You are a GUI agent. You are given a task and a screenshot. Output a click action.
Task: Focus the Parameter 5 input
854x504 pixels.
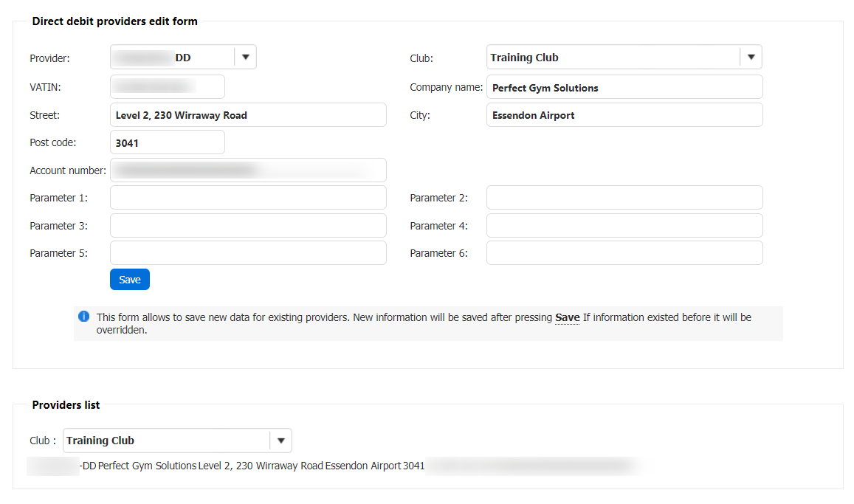pyautogui.click(x=247, y=253)
